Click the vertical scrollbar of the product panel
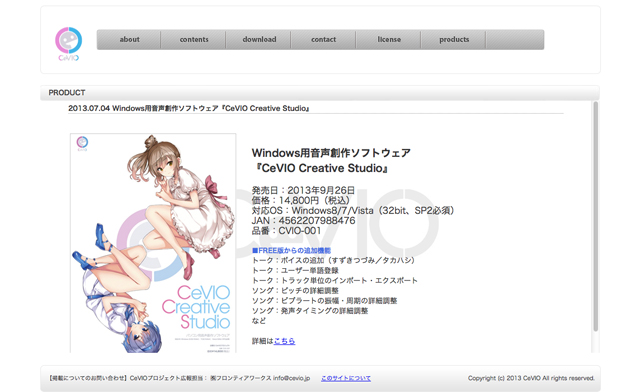This screenshot has height=392, width=640. click(596, 216)
